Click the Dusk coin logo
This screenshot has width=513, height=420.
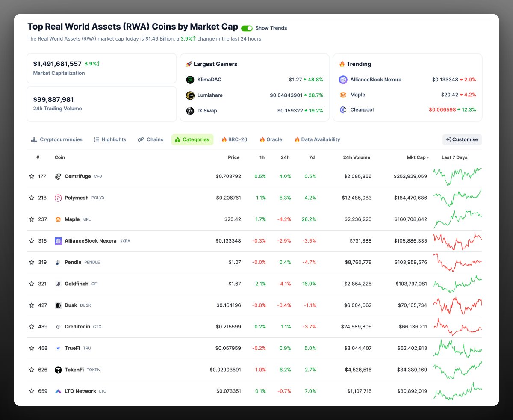point(58,305)
